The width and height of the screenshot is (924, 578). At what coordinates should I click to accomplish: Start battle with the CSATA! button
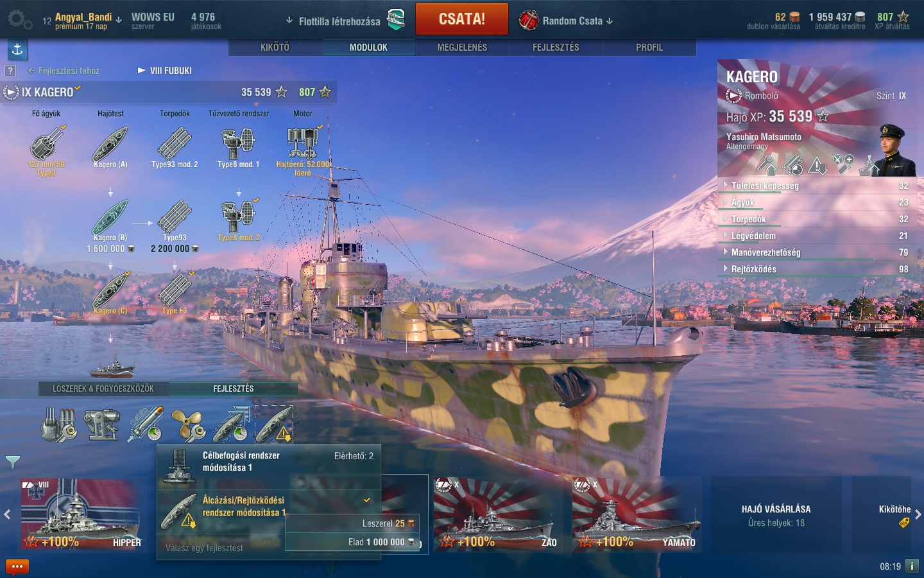pyautogui.click(x=462, y=19)
